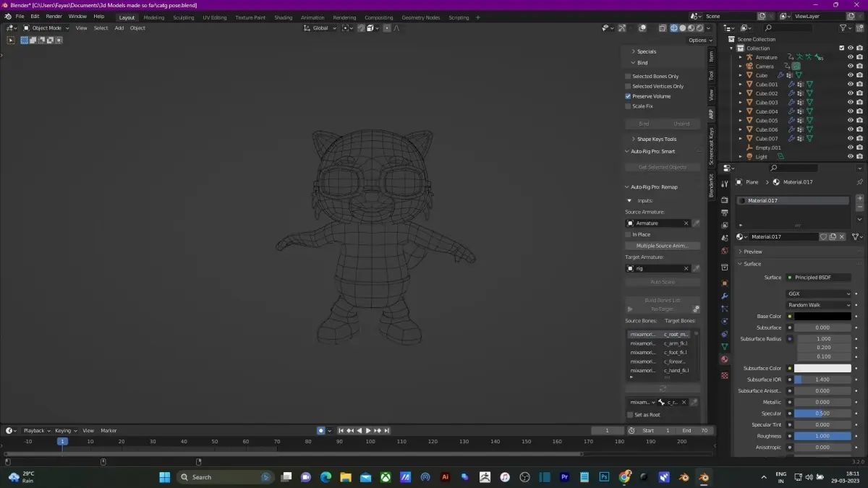
Task: Open the Windows Start menu
Action: pyautogui.click(x=164, y=477)
